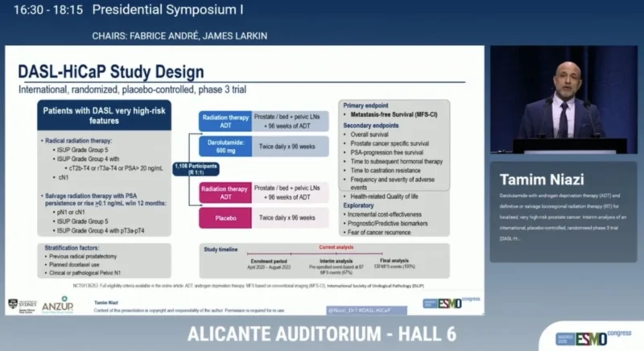
Task: Click the slide footnote starting with NCT number
Action: point(249,286)
